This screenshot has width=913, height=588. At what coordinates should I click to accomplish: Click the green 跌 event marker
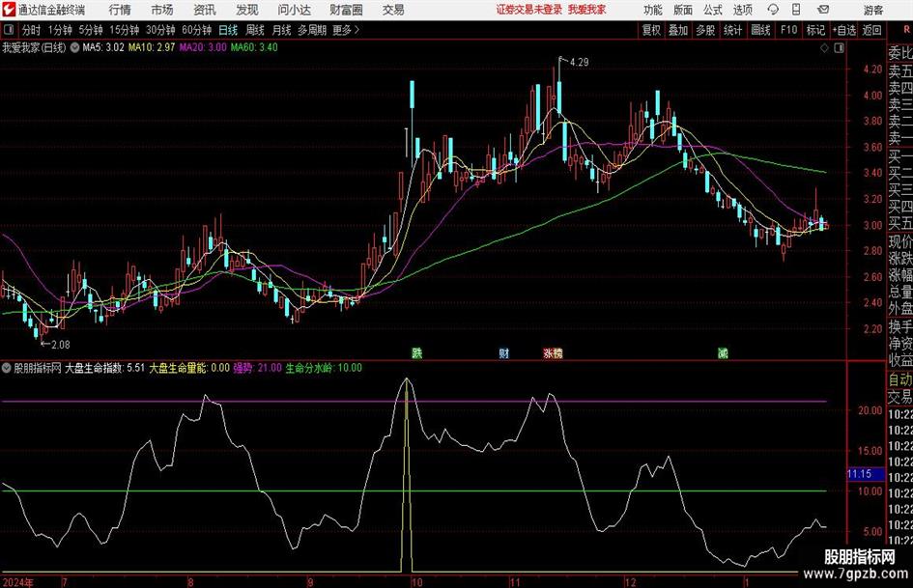(x=417, y=352)
